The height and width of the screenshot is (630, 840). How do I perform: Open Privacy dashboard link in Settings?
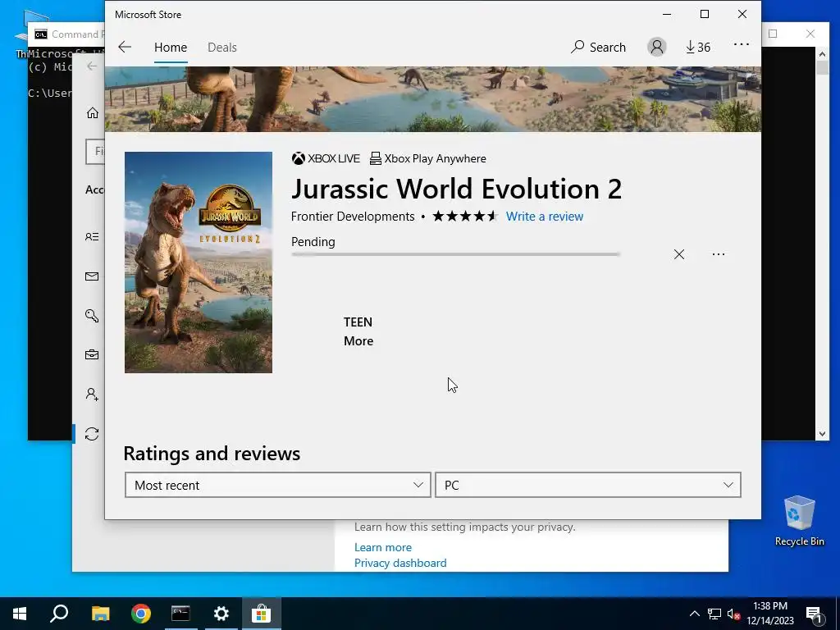pos(400,563)
